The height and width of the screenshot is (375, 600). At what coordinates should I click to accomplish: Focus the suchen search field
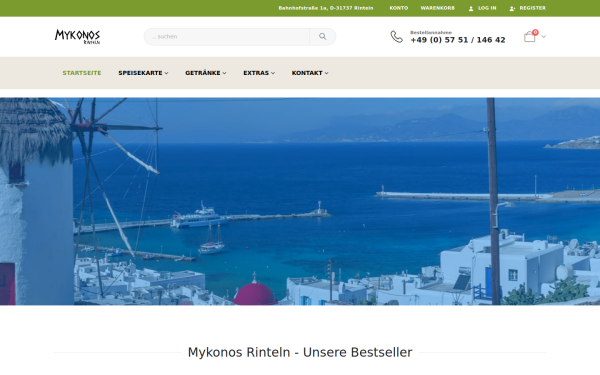tap(227, 37)
